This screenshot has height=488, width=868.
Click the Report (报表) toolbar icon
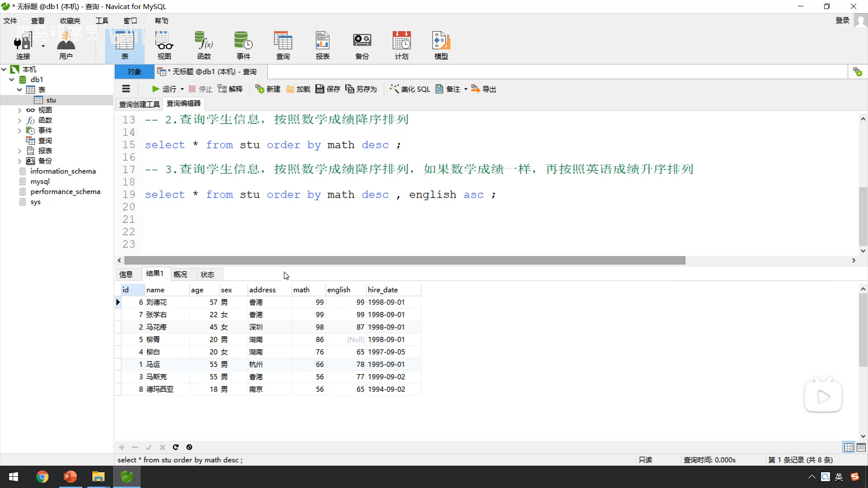tap(322, 45)
